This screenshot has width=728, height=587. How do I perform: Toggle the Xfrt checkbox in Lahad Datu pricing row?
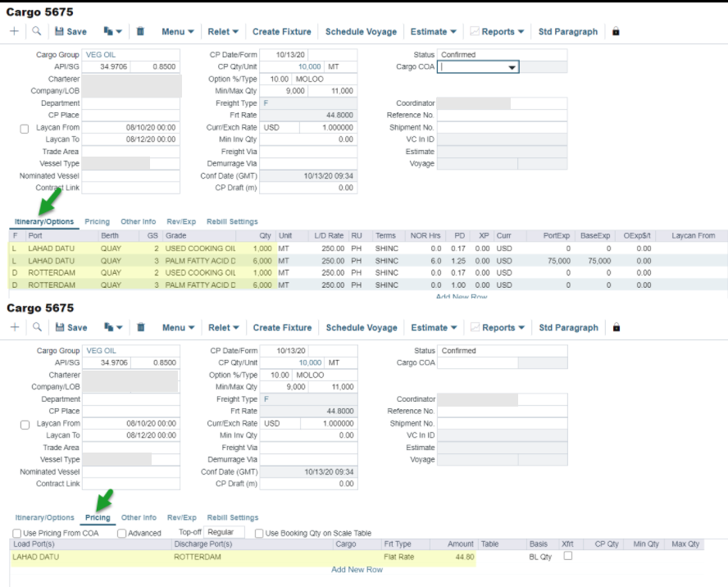coord(567,556)
